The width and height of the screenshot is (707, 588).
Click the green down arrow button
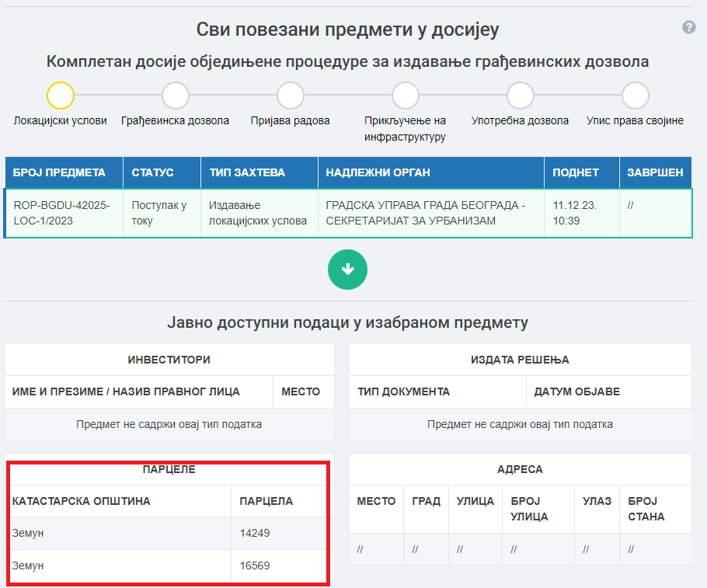(x=347, y=270)
